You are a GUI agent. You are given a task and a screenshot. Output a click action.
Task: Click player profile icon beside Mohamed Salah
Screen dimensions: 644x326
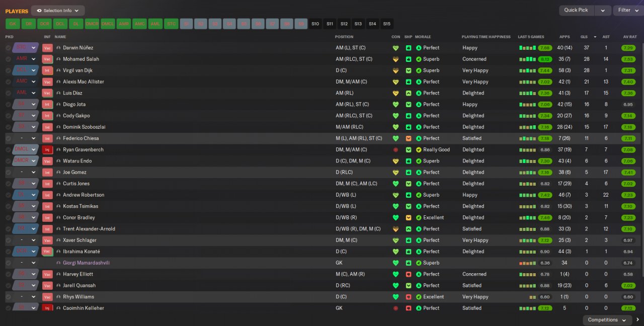(58, 59)
